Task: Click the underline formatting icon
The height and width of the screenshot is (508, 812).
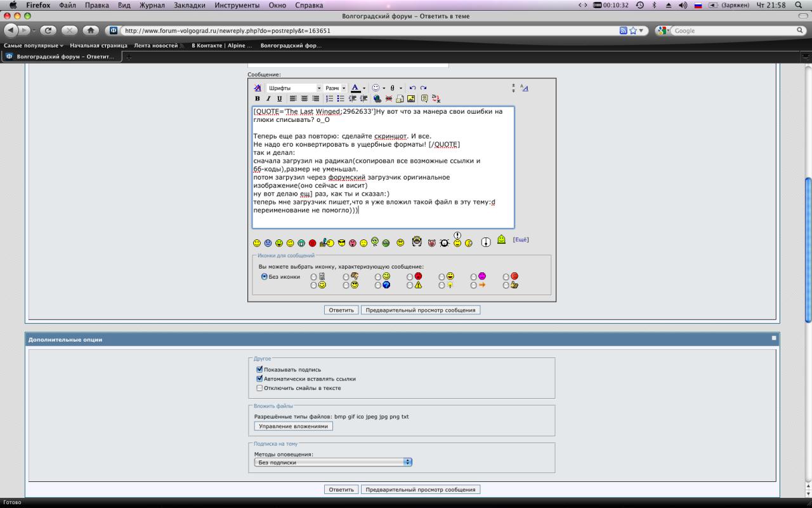Action: tap(279, 98)
